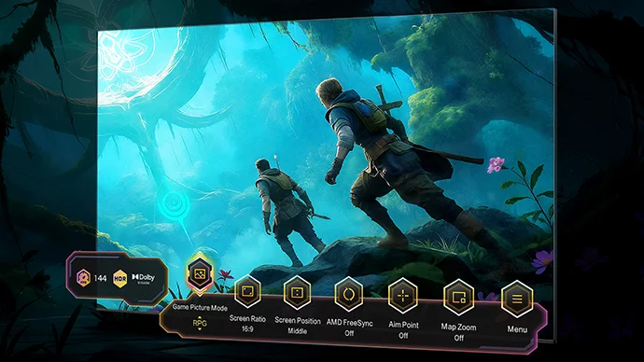Image resolution: width=644 pixels, height=362 pixels.
Task: Click the Menu label text
Action: (517, 329)
